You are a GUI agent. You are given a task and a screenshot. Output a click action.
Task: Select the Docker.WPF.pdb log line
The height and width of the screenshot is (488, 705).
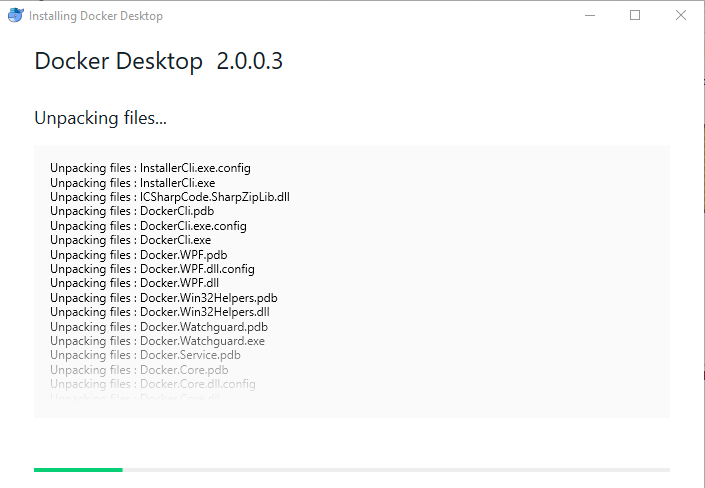[138, 255]
